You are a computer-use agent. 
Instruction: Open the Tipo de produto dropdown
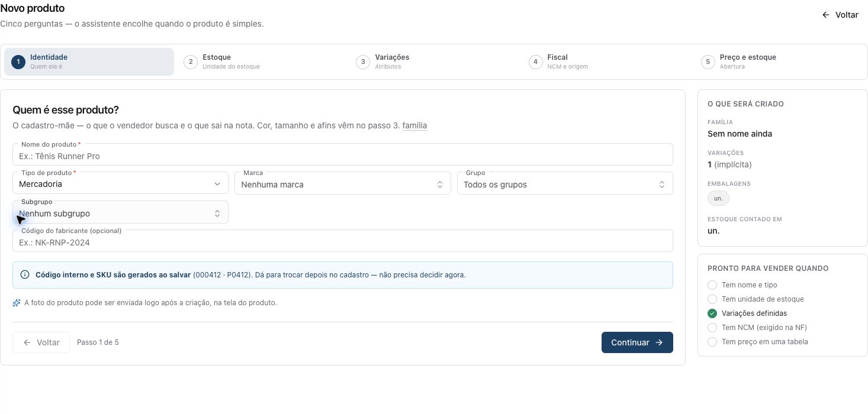click(120, 183)
